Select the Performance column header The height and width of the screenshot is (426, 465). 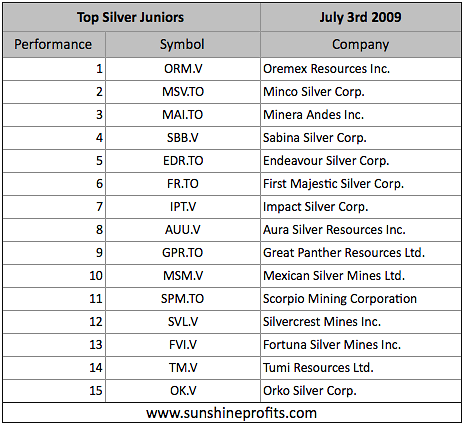click(x=54, y=44)
